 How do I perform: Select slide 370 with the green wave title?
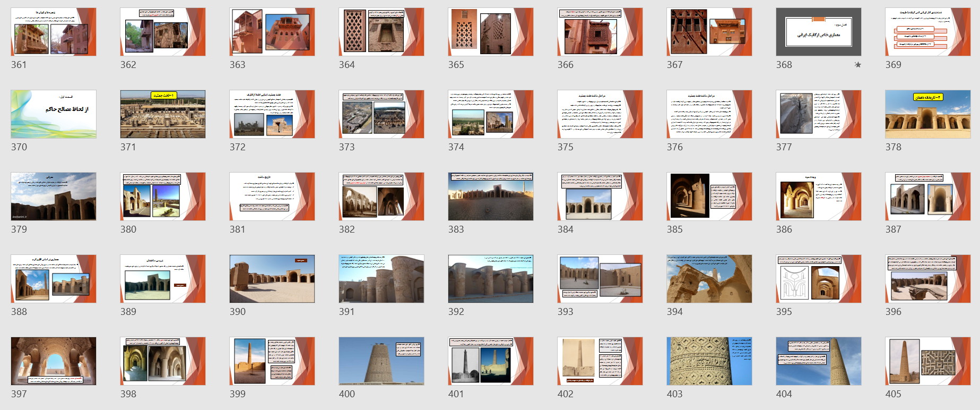click(x=54, y=114)
